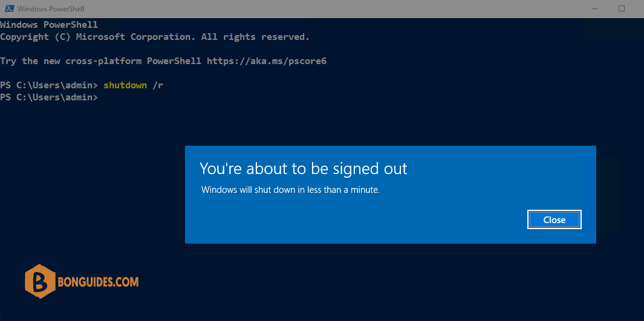This screenshot has width=644, height=321.
Task: Maximize the PowerShell window
Action: (x=622, y=8)
